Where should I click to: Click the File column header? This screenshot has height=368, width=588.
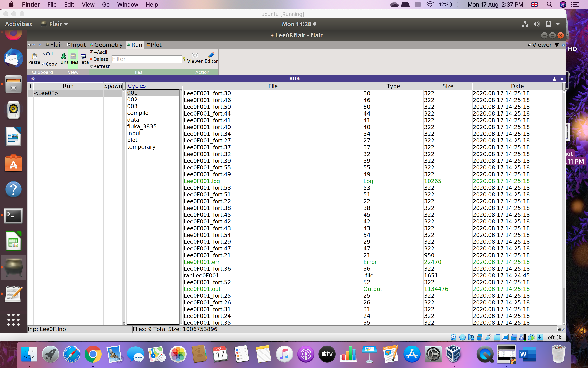(273, 86)
